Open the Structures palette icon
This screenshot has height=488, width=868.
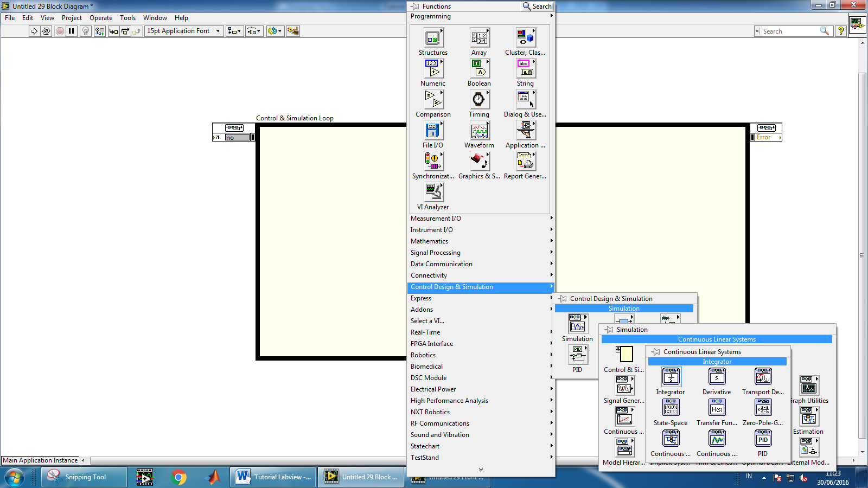click(433, 37)
